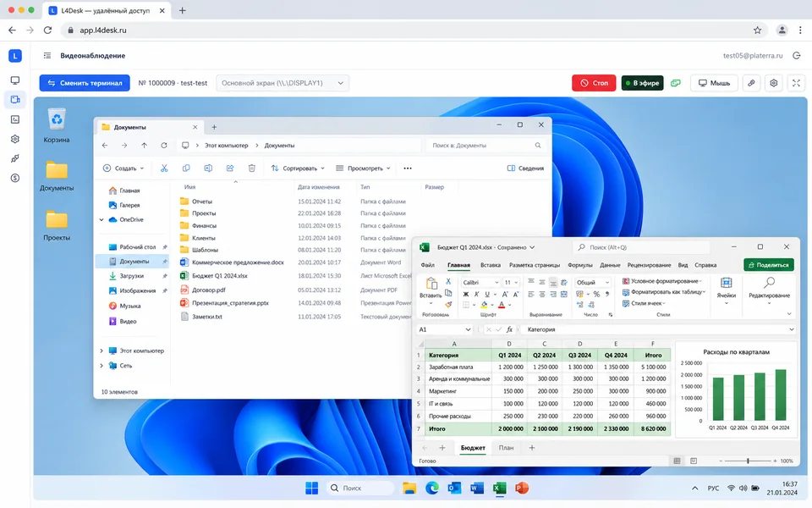Open the Файл menu in Excel

coord(428,265)
